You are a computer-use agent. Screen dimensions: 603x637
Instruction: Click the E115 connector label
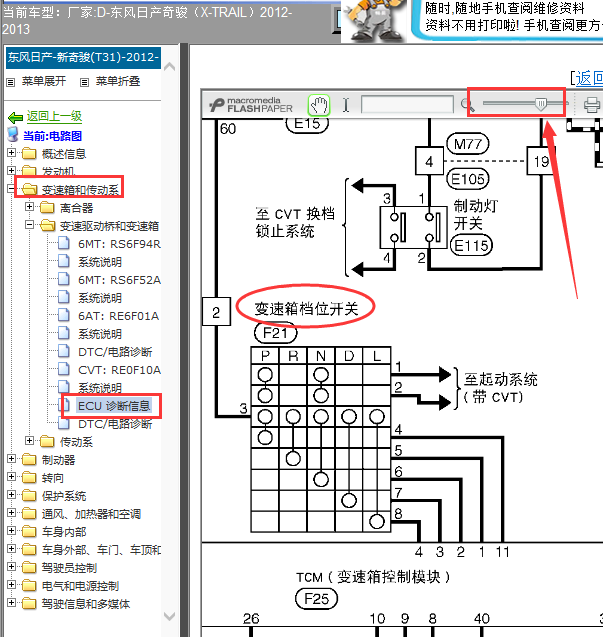click(471, 246)
